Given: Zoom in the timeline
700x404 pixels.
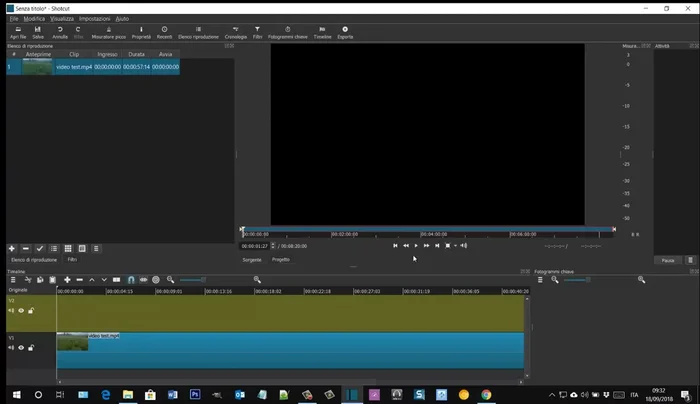Looking at the screenshot, I should click(x=257, y=280).
